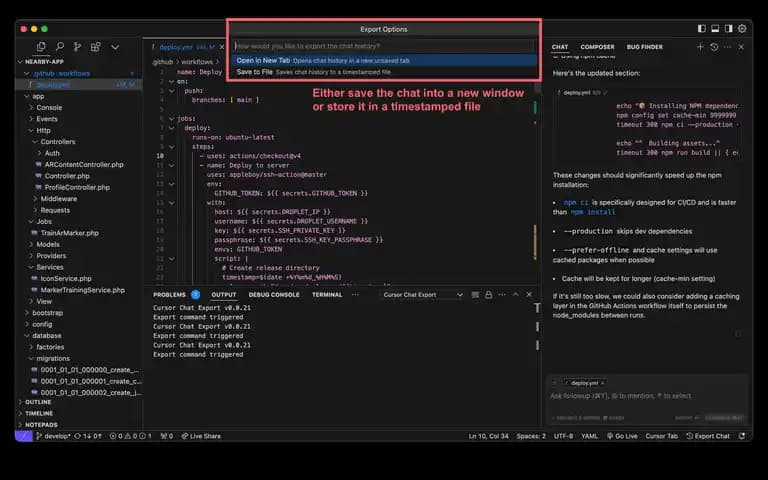
Task: Click Export Chat in status bar
Action: pos(708,436)
